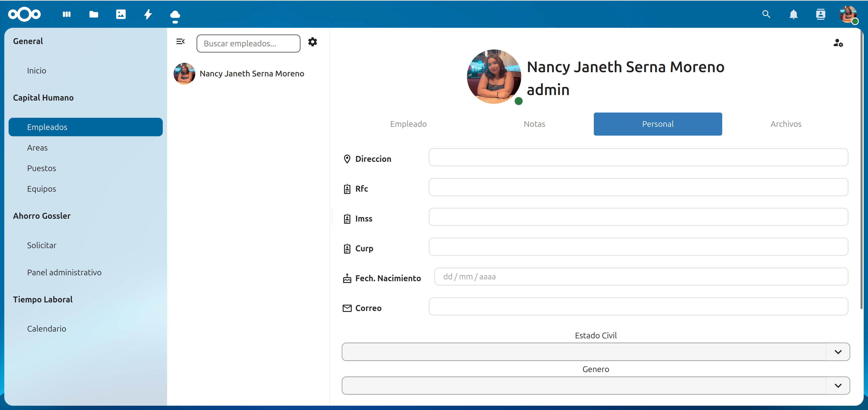Select Nancy Janeth Serna Moreno in list

point(251,73)
